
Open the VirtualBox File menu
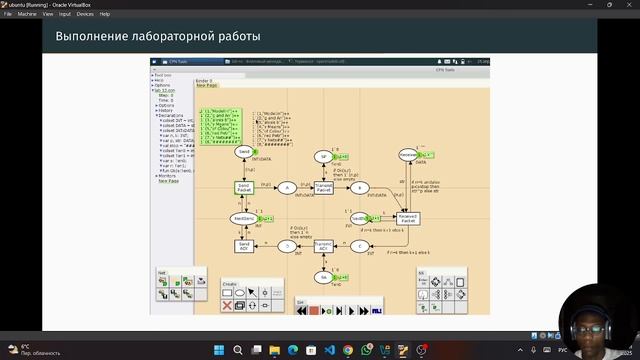[x=8, y=14]
